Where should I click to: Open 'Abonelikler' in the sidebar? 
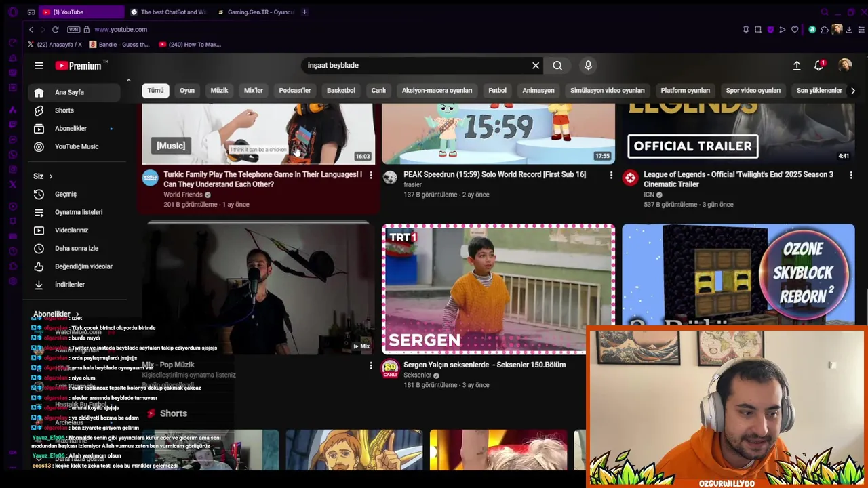click(75, 129)
